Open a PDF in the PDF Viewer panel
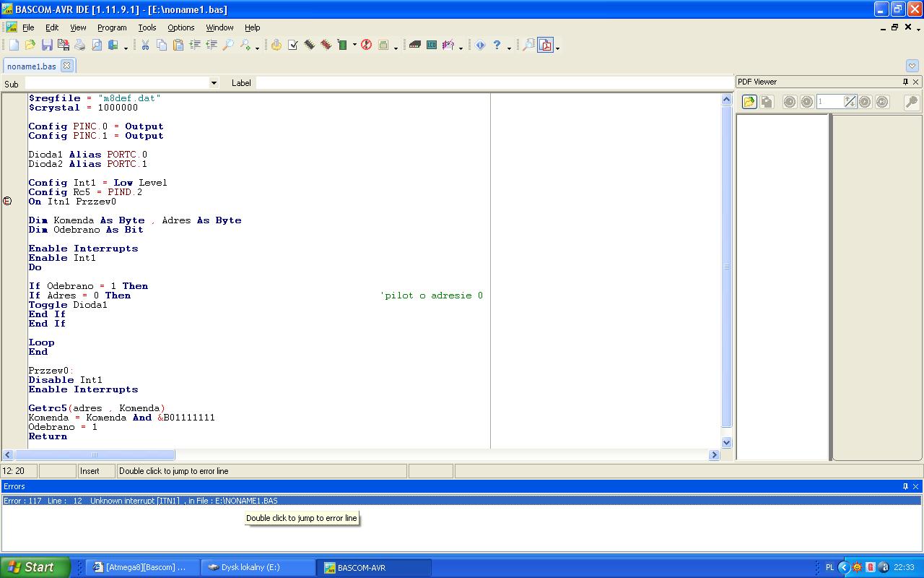The image size is (924, 578). tap(749, 102)
